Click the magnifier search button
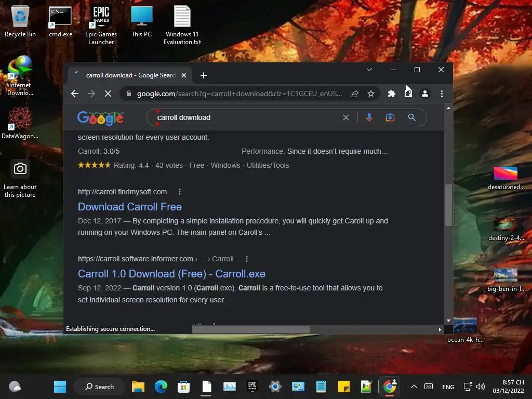The image size is (532, 399). [x=411, y=117]
